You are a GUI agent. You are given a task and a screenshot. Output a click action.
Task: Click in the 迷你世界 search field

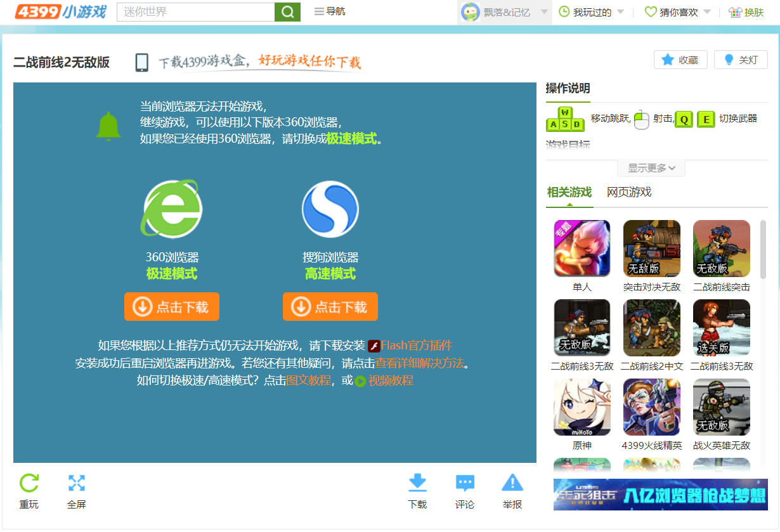click(195, 12)
